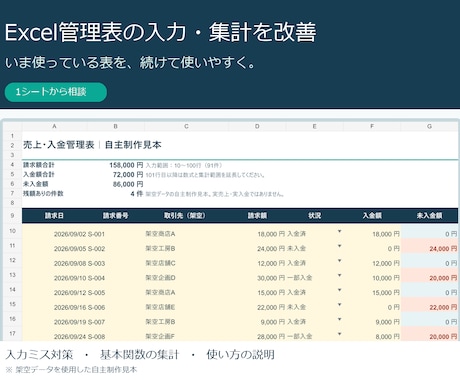Expand status dropdown for S-007 row
The width and height of the screenshot is (460, 380).
[339, 319]
